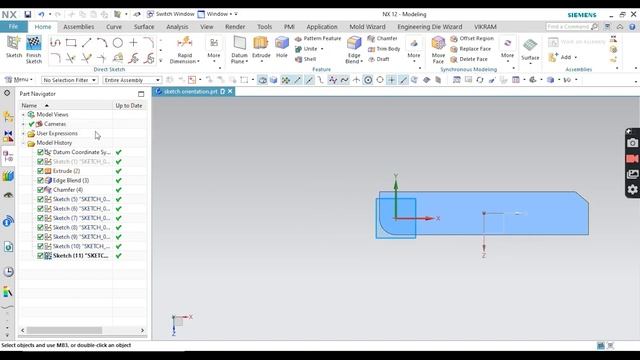Select the Profile curve tool
The width and height of the screenshot is (640, 360).
tap(56, 42)
